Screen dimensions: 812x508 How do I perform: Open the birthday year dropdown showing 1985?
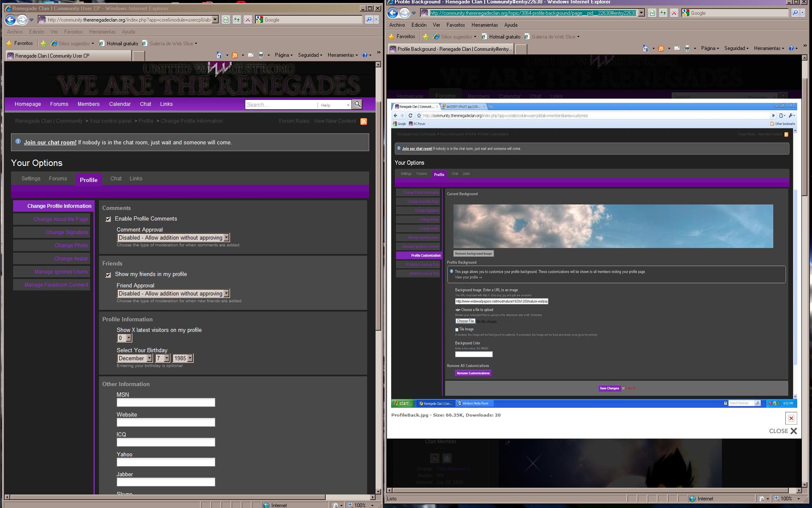pos(183,358)
